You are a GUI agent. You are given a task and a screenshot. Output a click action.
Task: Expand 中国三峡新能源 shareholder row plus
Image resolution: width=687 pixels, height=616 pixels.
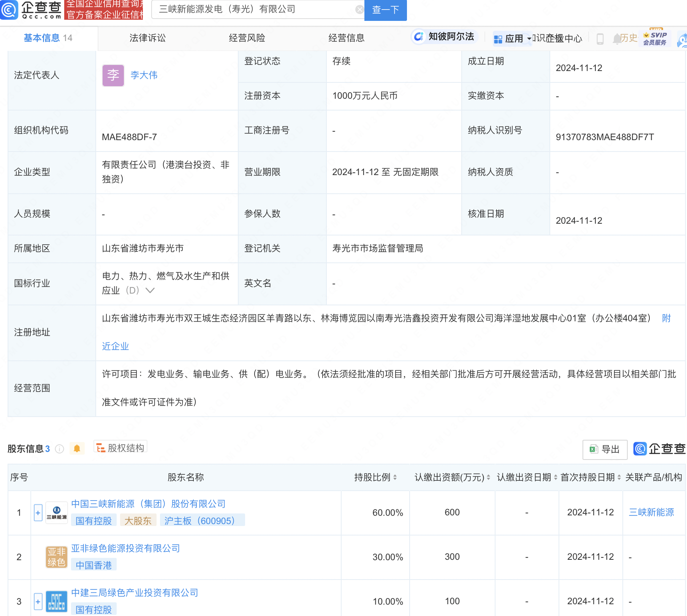tap(38, 513)
